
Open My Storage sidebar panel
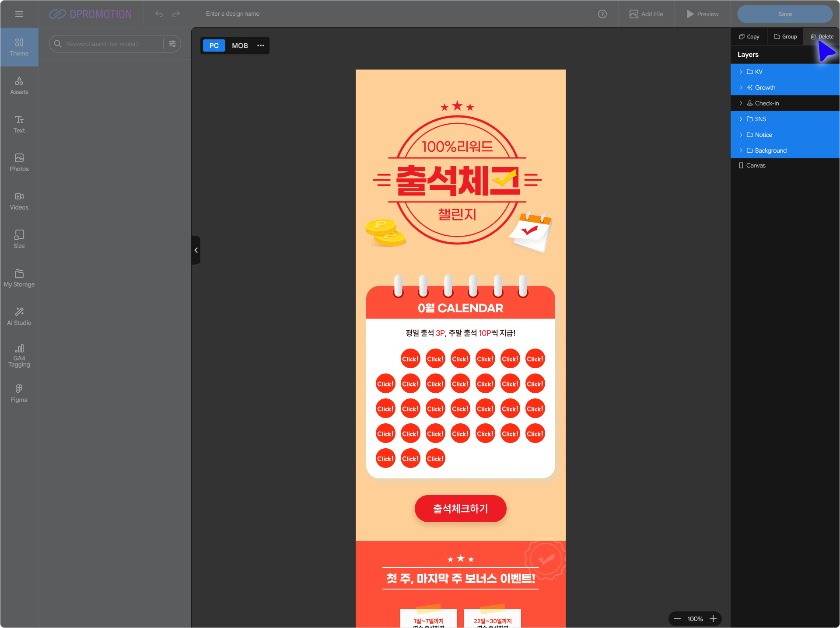click(19, 278)
